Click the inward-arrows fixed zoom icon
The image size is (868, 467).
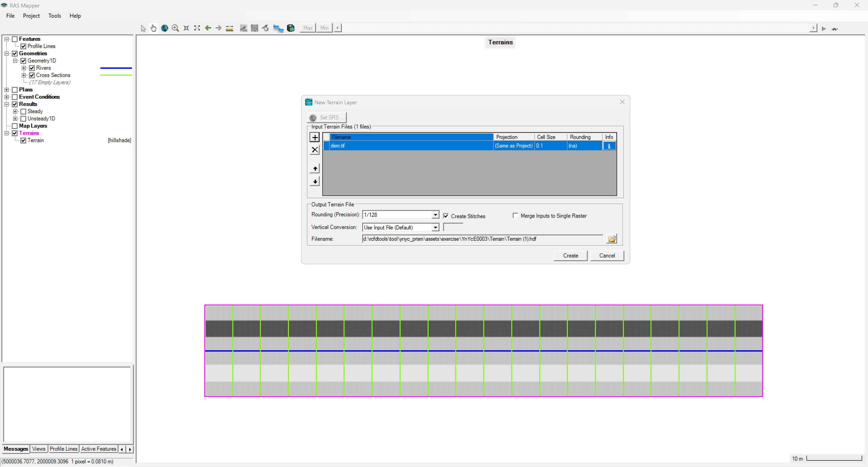(x=186, y=28)
